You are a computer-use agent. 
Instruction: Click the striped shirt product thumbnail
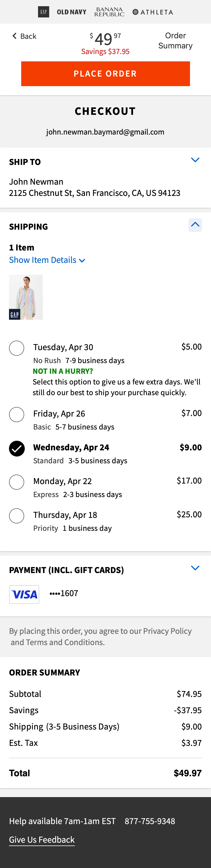pyautogui.click(x=26, y=297)
